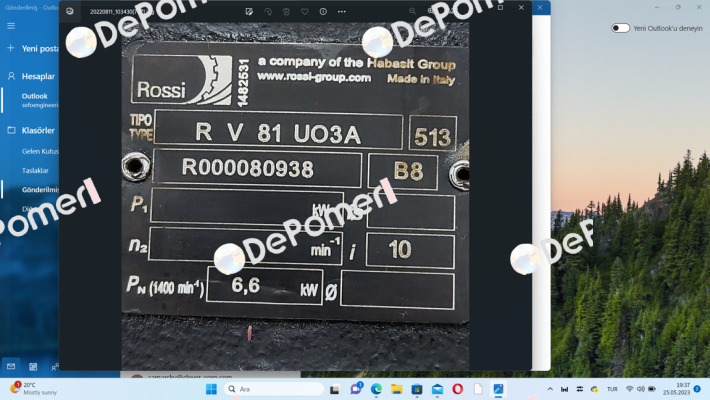
Task: Open the battery status tray icon
Action: [652, 389]
